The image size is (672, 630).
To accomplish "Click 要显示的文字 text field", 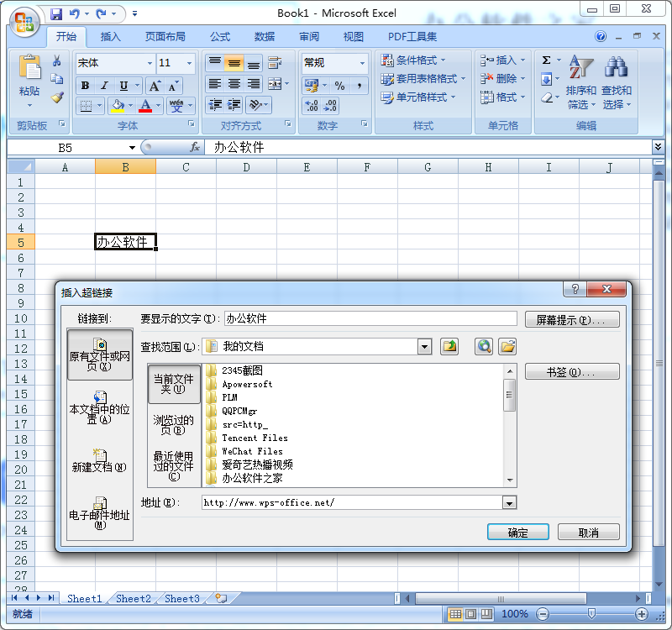I will point(370,318).
